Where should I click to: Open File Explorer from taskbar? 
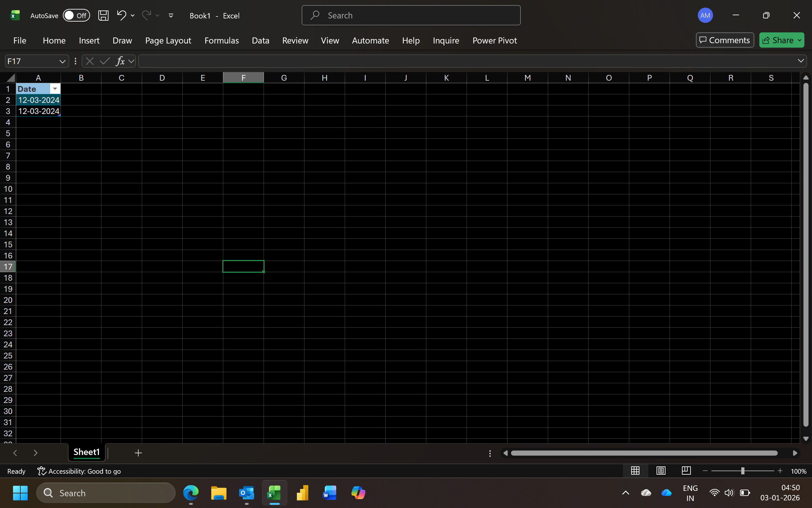pyautogui.click(x=219, y=493)
